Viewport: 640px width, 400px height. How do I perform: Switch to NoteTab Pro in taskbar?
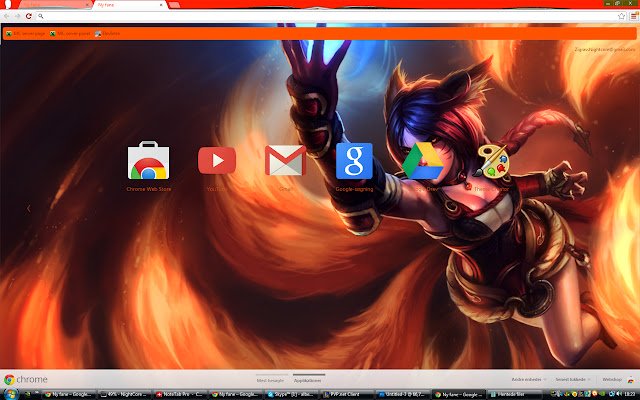pos(182,395)
